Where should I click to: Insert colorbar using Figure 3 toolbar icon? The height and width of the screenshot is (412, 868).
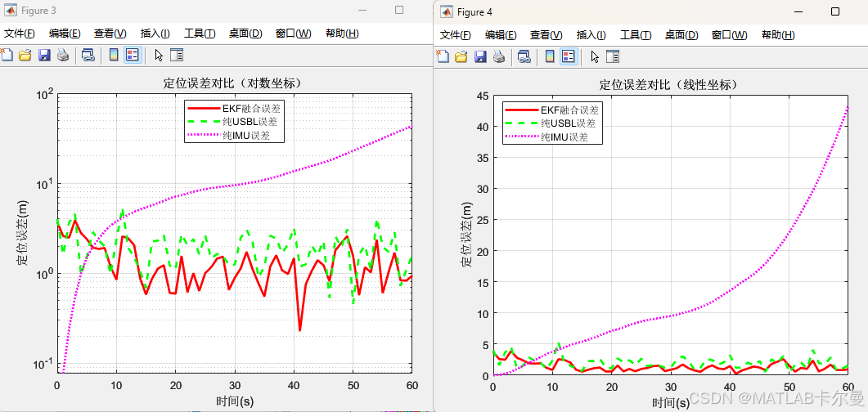(x=114, y=55)
